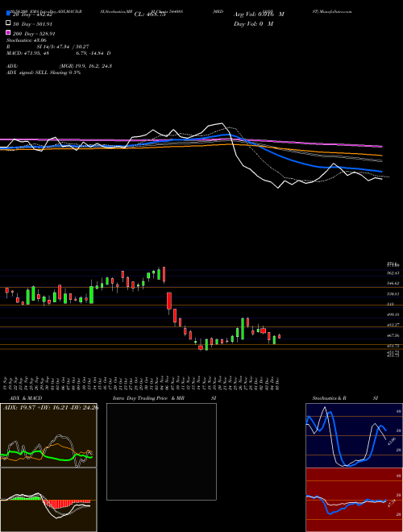Click the 562.43 price axis label
The height and width of the screenshot is (532, 403).
(393, 273)
